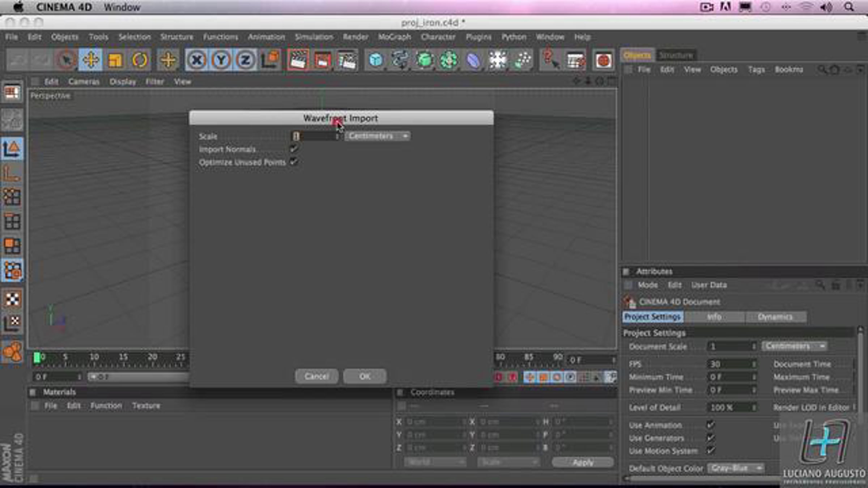Toggle the Y axis lock

click(x=221, y=60)
